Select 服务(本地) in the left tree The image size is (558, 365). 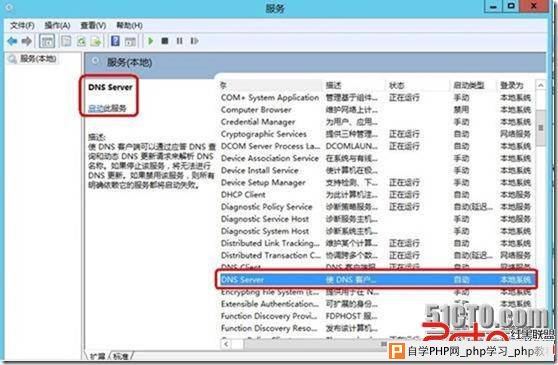38,58
